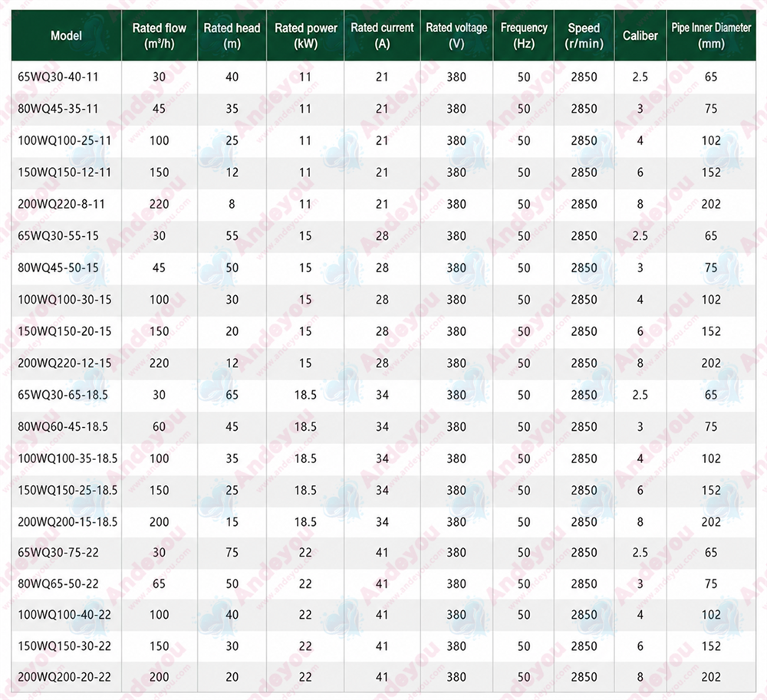This screenshot has width=767, height=700.
Task: Click pipe diameter 102 in 100WQ100-35-18.5 row
Action: pyautogui.click(x=711, y=458)
